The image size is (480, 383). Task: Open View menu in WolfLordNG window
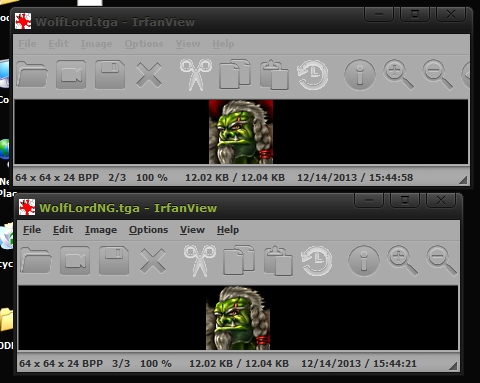coord(192,230)
